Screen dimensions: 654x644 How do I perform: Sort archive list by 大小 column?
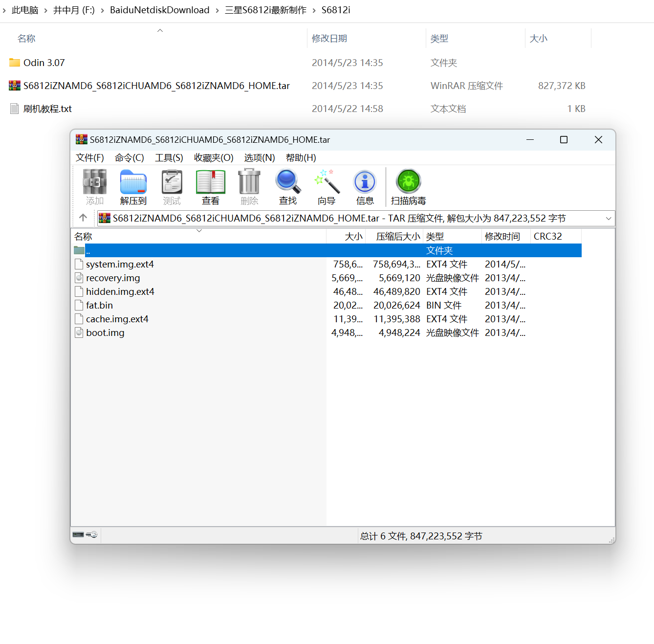[x=346, y=237]
